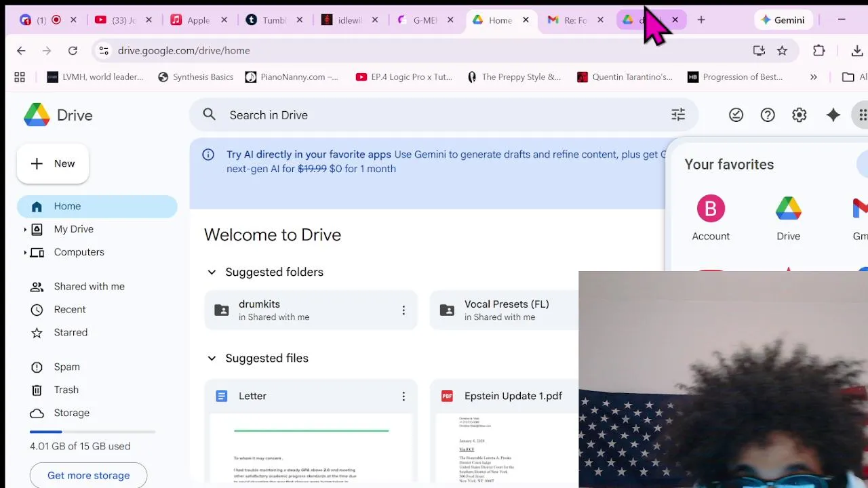868x488 pixels.
Task: Click the Letter file name
Action: click(252, 396)
